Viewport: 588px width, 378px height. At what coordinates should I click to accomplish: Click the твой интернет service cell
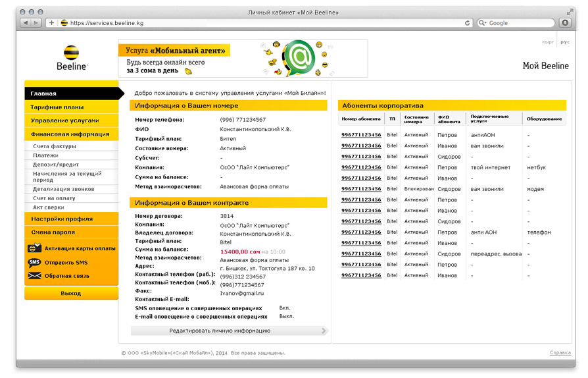click(491, 167)
